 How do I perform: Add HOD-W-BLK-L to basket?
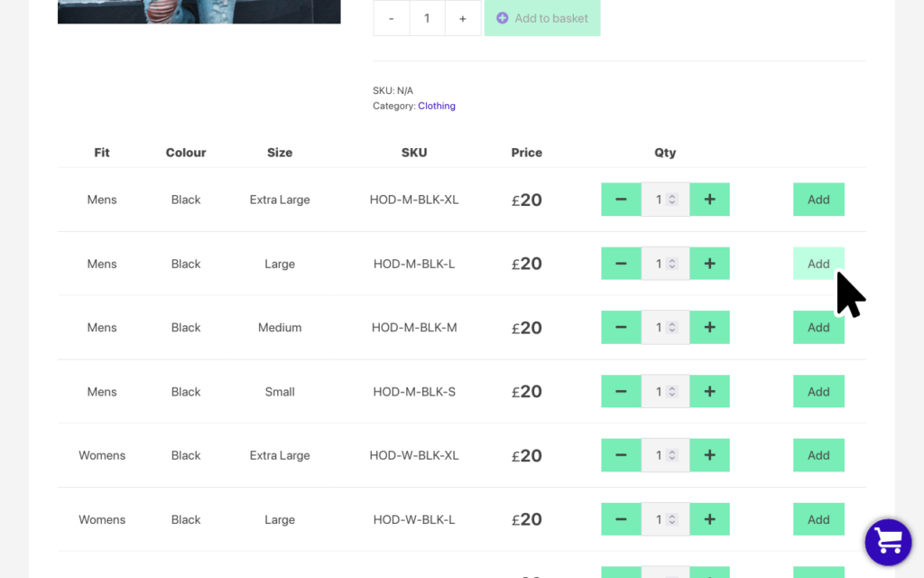coord(818,519)
